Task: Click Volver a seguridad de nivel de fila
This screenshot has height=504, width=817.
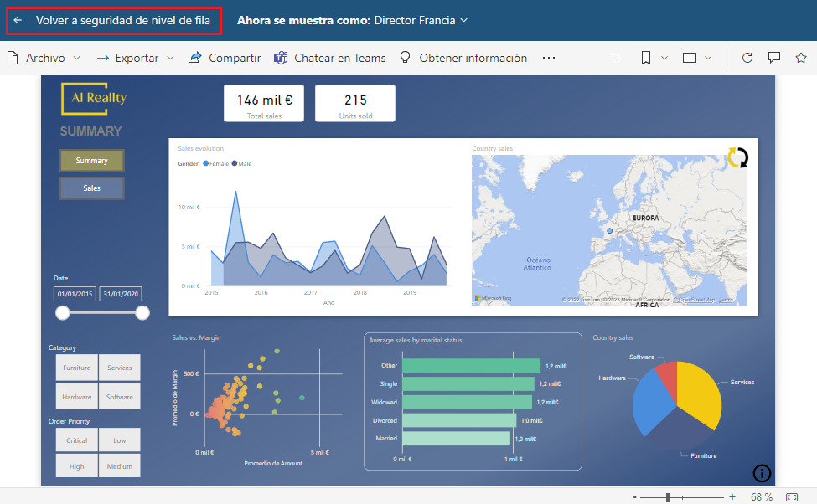Action: [x=115, y=20]
